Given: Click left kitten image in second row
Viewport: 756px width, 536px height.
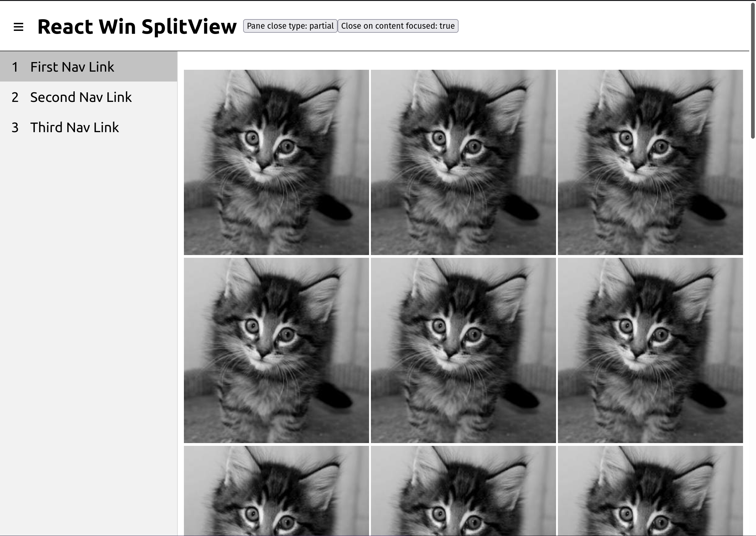Looking at the screenshot, I should (276, 350).
